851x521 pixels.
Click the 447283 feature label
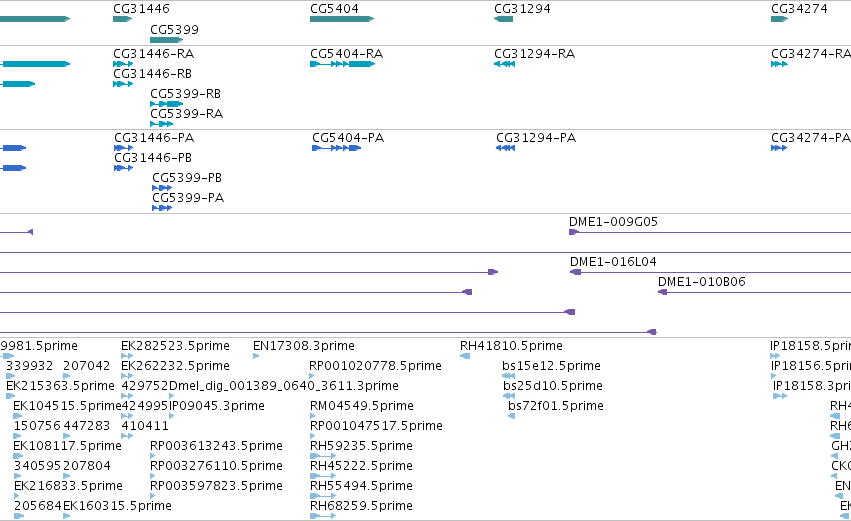[87, 427]
